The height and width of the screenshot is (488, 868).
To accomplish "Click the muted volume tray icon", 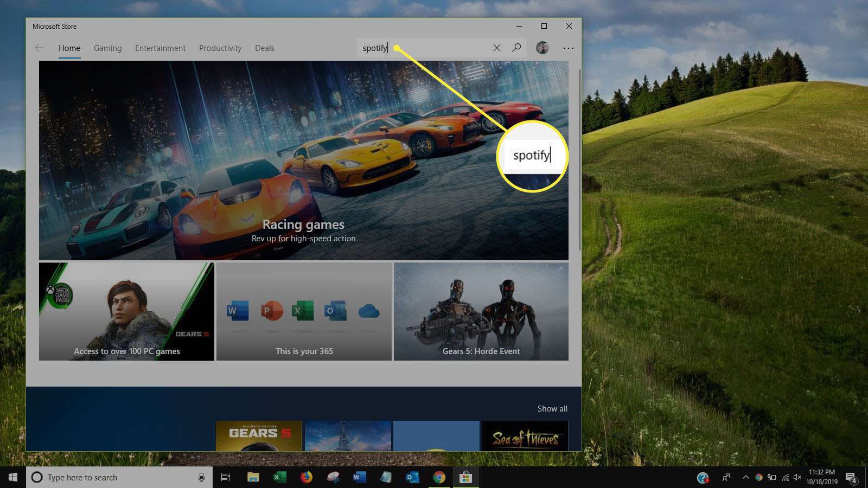I will 797,477.
